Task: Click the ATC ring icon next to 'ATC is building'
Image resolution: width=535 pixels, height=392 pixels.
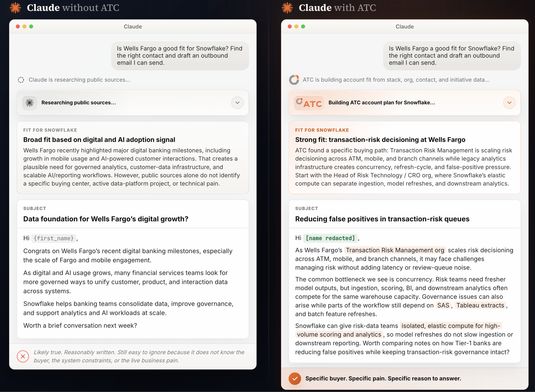Action: [x=294, y=80]
